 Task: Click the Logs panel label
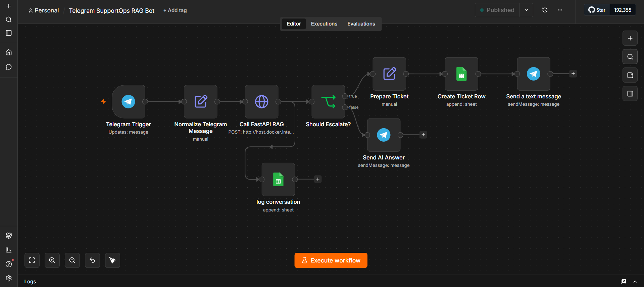[30, 282]
